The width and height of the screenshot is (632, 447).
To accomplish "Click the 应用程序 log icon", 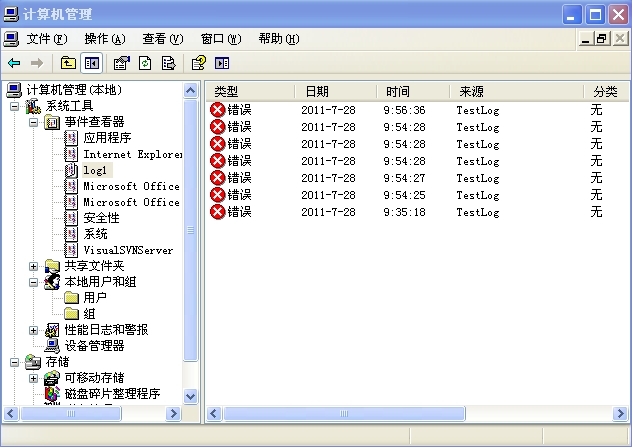I will coord(71,138).
